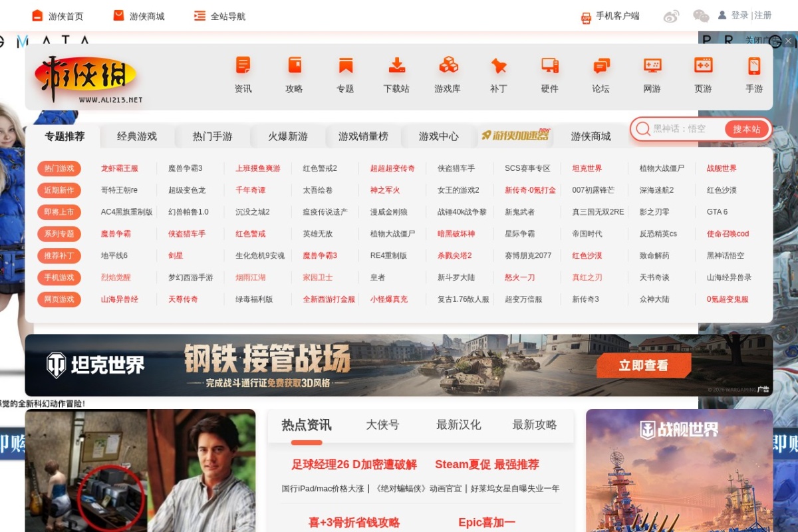The height and width of the screenshot is (532, 798).
Task: Switch to the 游戏销量榜 tab
Action: 363,136
